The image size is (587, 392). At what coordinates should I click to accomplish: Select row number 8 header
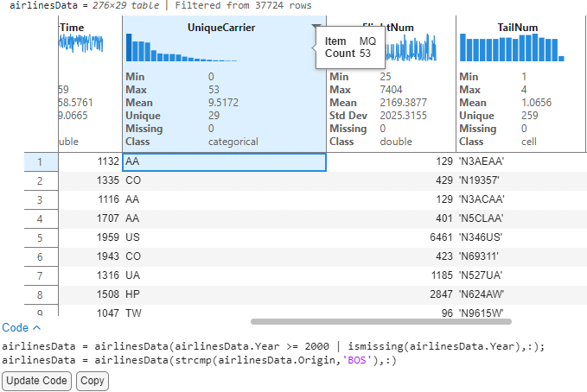click(x=39, y=294)
